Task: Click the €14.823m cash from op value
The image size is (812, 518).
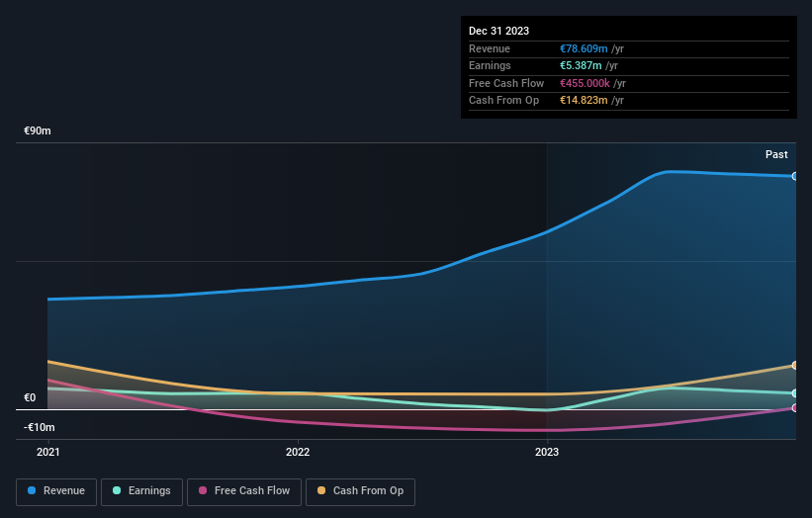Action: (x=584, y=101)
